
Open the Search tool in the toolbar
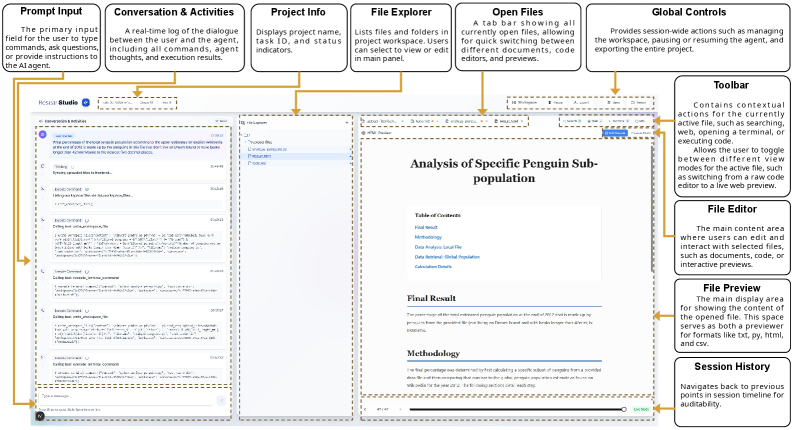(572, 121)
